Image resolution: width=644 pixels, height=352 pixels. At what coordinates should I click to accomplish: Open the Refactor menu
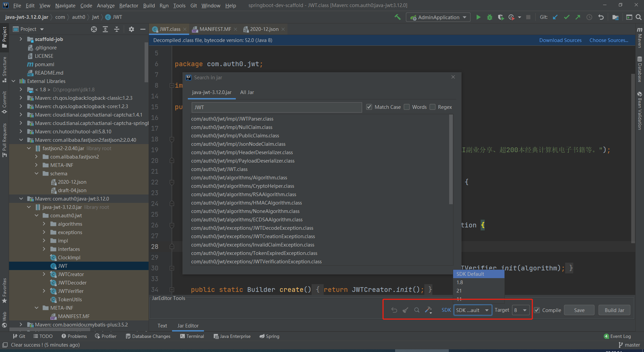pos(128,5)
